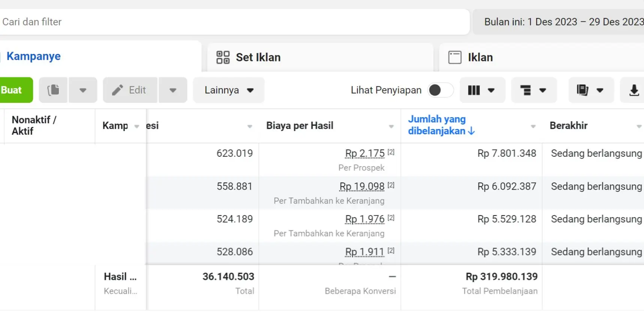Click the 558.881 value cell
644x312 pixels.
click(235, 186)
